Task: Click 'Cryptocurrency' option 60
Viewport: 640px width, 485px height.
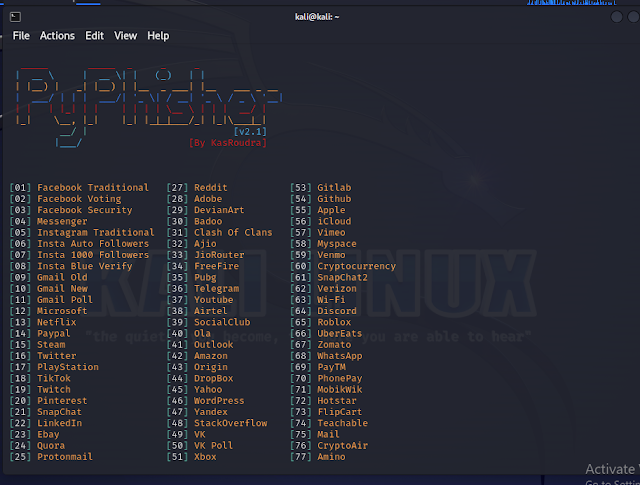Action: tap(356, 266)
